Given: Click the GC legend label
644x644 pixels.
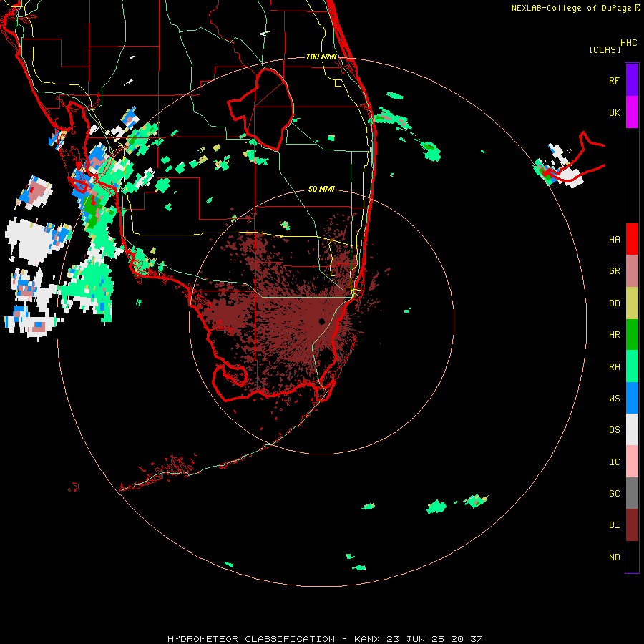Looking at the screenshot, I should coord(614,493).
